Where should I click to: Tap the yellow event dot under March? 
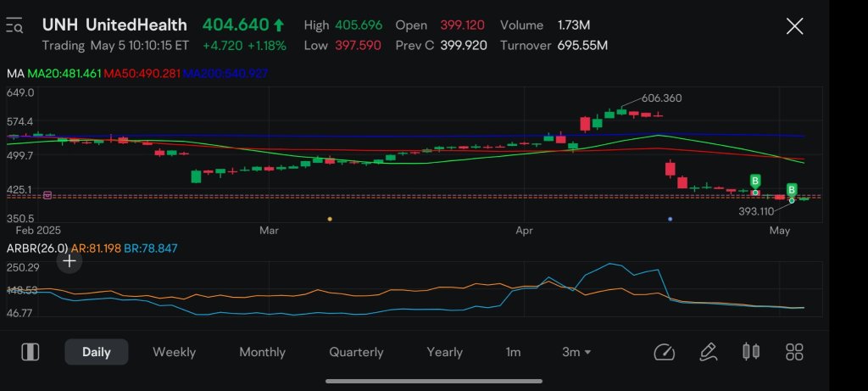[330, 220]
